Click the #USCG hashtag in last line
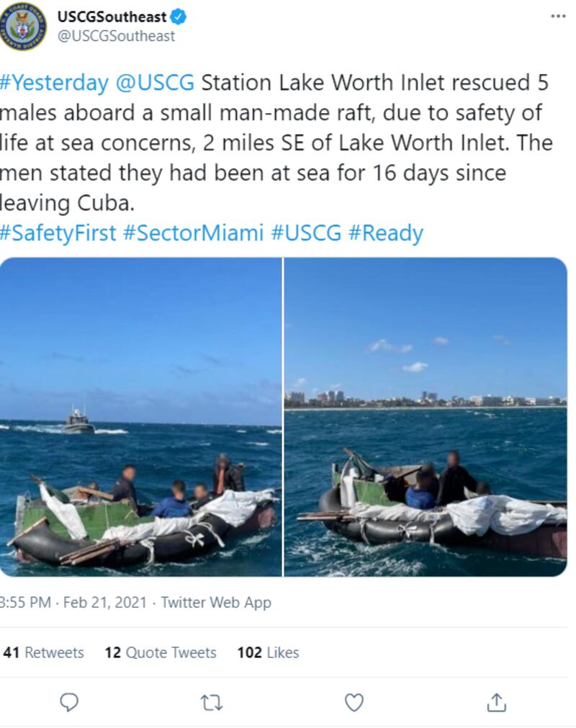576x728 pixels. 306,233
